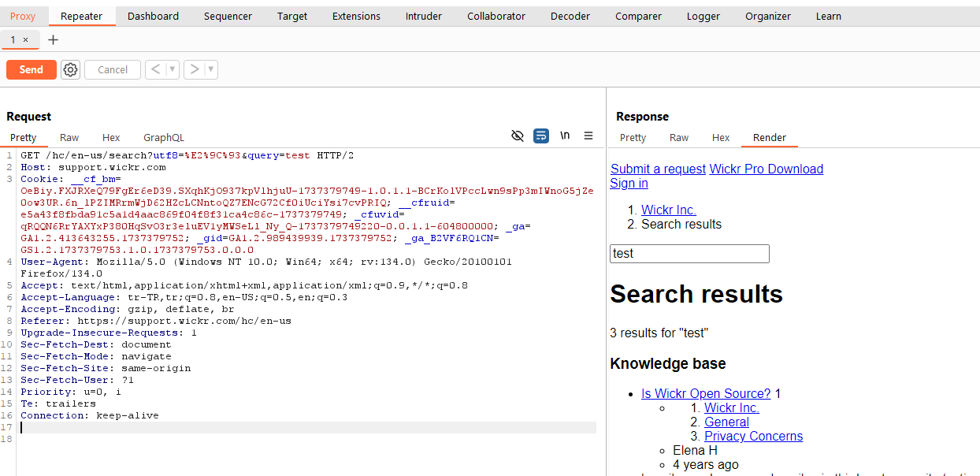Click the Sec-Fetch-Dest: document line

[x=96, y=344]
